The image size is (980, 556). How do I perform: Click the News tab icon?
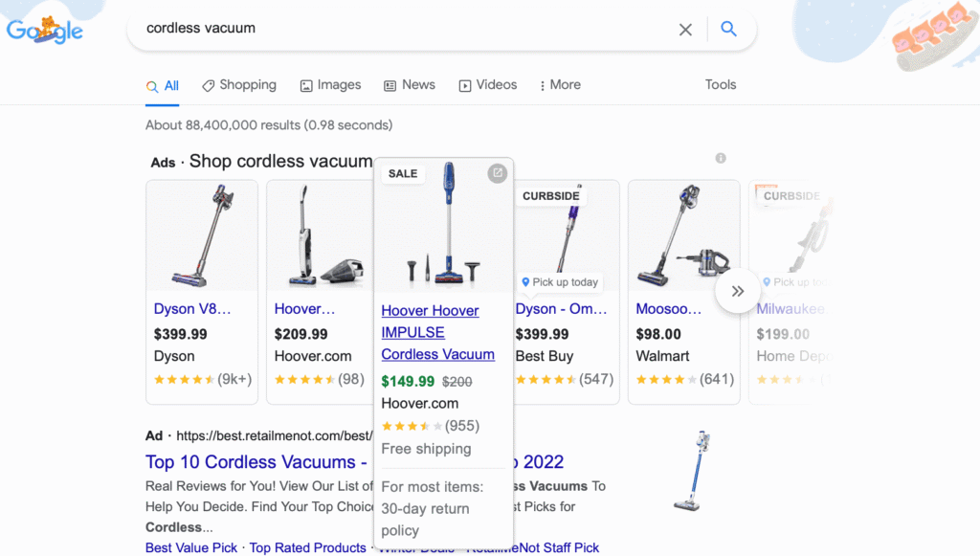389,85
